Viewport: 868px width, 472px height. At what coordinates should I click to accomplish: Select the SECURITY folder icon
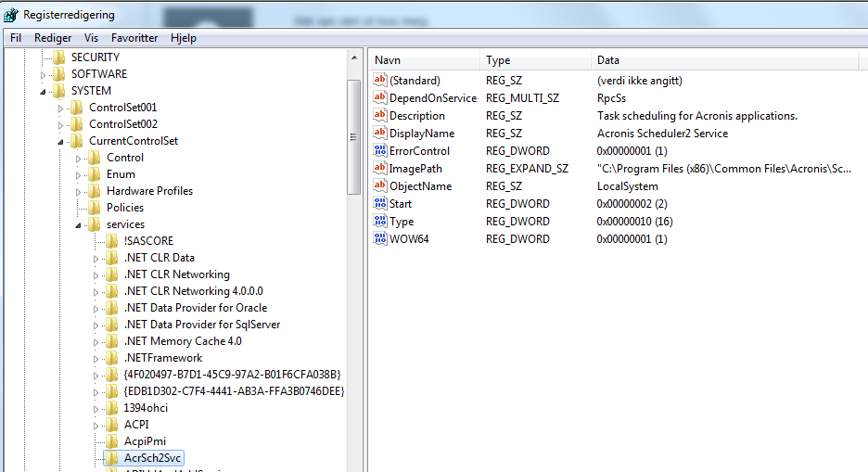pyautogui.click(x=59, y=57)
